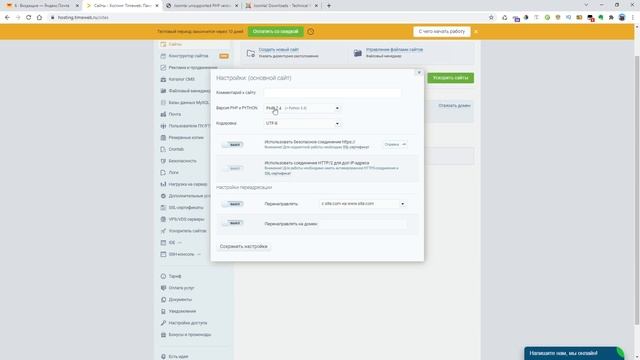Toggle the Перенаправлять switch
This screenshot has height=360, width=640.
click(x=233, y=204)
